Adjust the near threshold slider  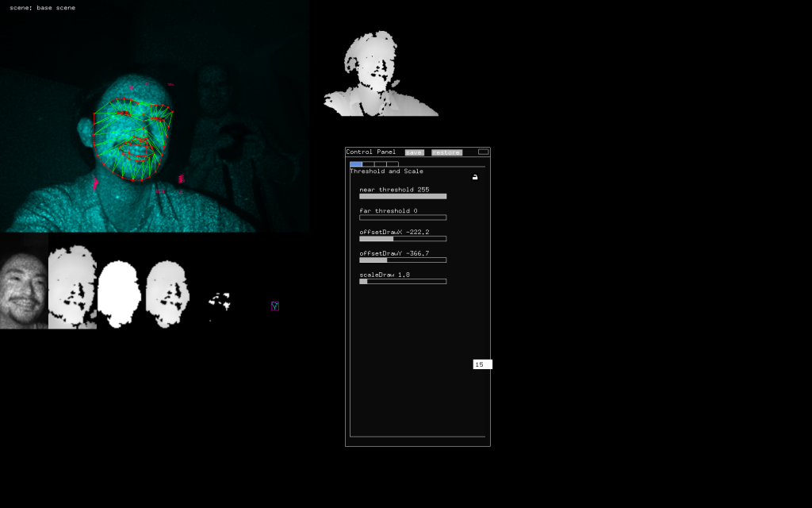403,196
